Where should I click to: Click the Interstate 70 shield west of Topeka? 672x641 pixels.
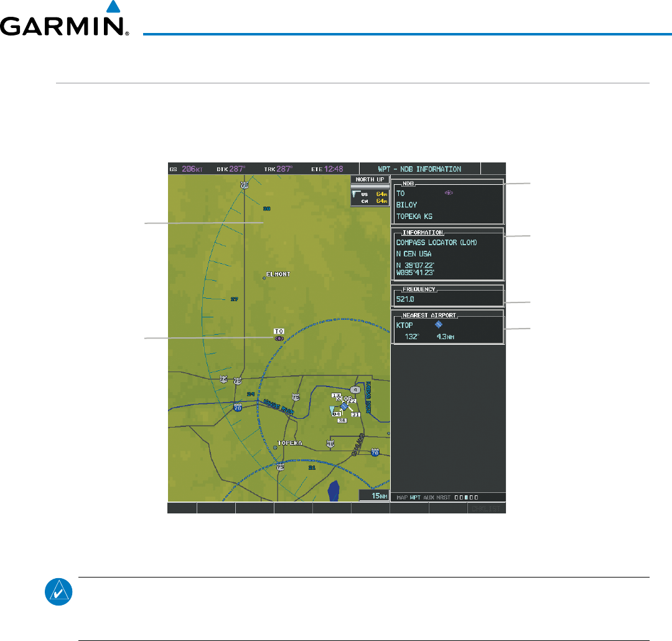point(238,408)
